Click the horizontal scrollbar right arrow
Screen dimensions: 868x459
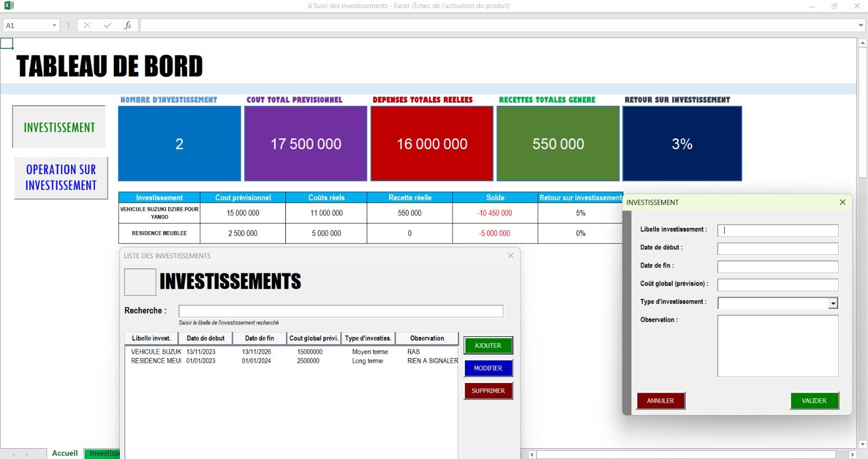tap(852, 455)
